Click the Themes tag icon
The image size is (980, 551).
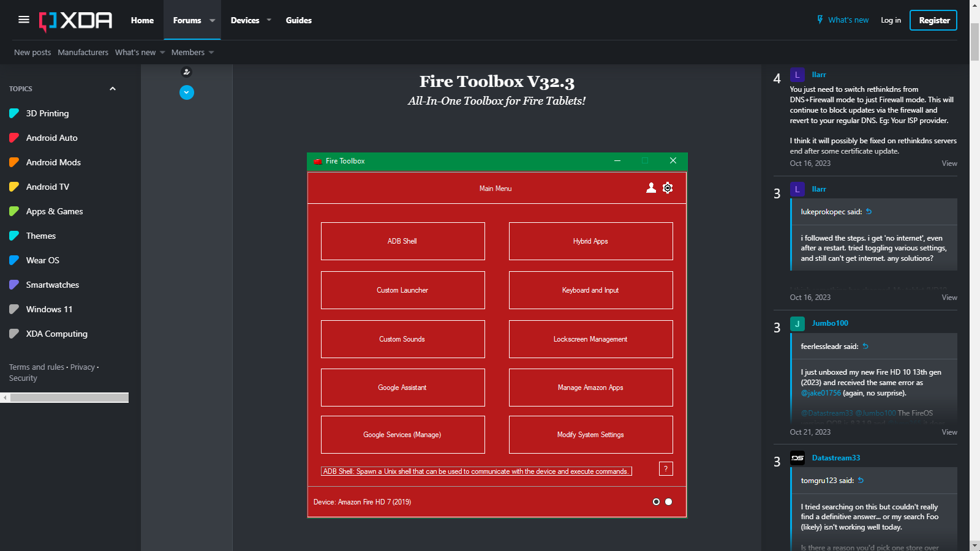coord(14,236)
